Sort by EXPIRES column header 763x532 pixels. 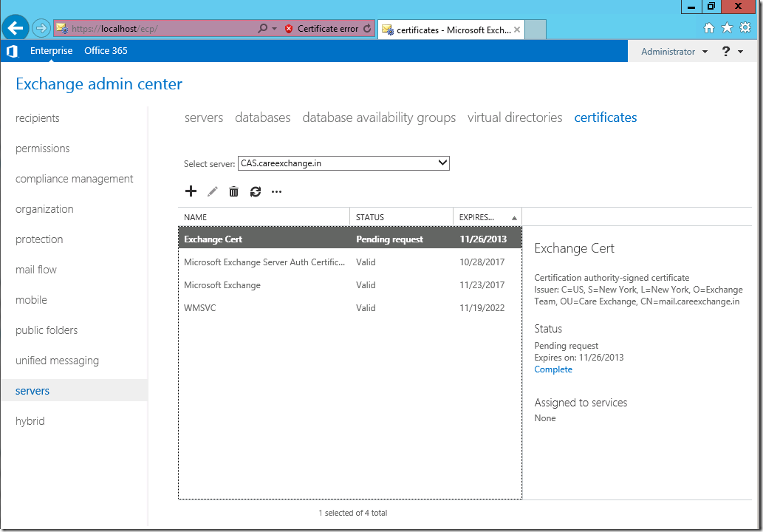pyautogui.click(x=487, y=217)
